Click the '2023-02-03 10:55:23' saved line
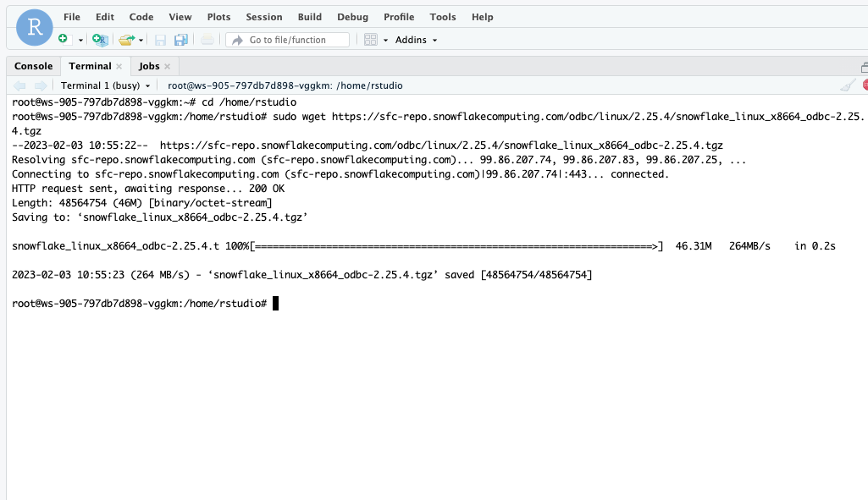Viewport: 868px width, 500px height. click(x=301, y=275)
